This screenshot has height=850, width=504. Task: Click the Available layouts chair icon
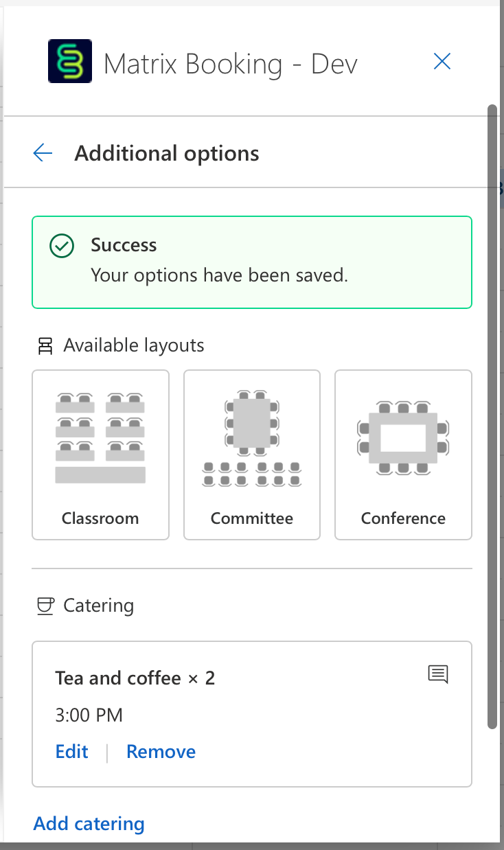coord(45,346)
